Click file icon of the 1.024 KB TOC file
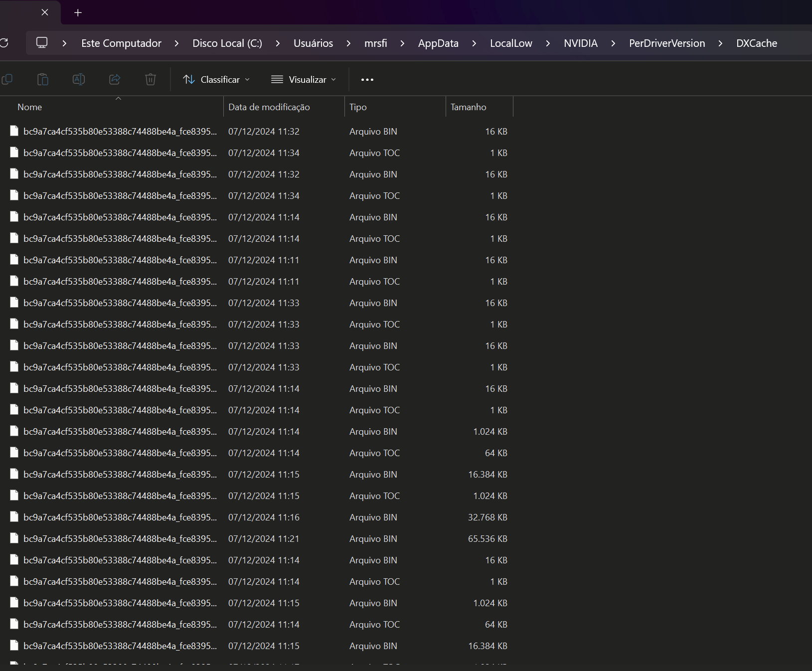The image size is (812, 671). pyautogui.click(x=14, y=496)
